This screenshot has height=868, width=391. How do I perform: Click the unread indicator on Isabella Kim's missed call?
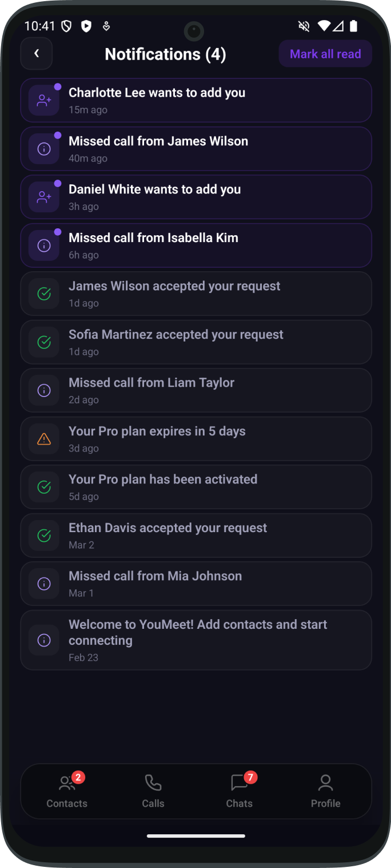[x=58, y=231]
